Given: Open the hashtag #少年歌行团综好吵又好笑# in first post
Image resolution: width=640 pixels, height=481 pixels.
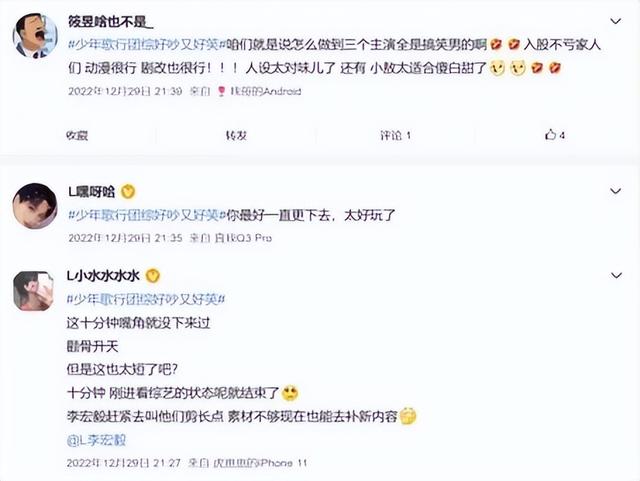Looking at the screenshot, I should (x=147, y=45).
